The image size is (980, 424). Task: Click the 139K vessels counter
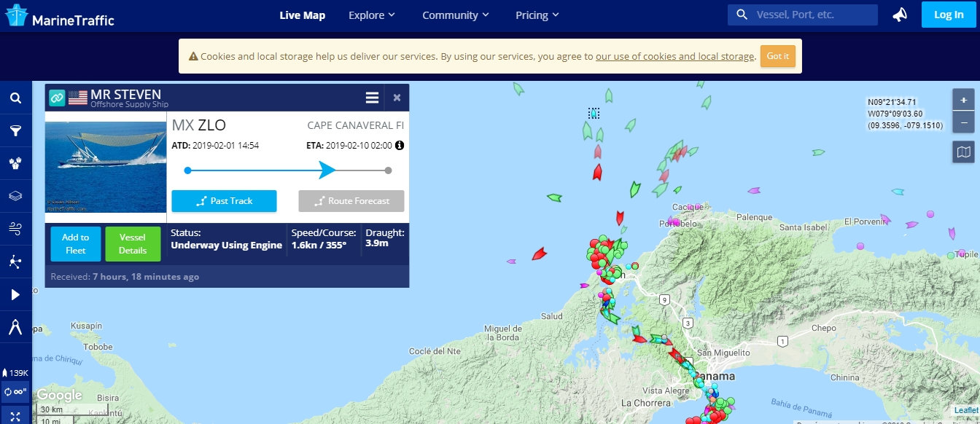pyautogui.click(x=15, y=373)
